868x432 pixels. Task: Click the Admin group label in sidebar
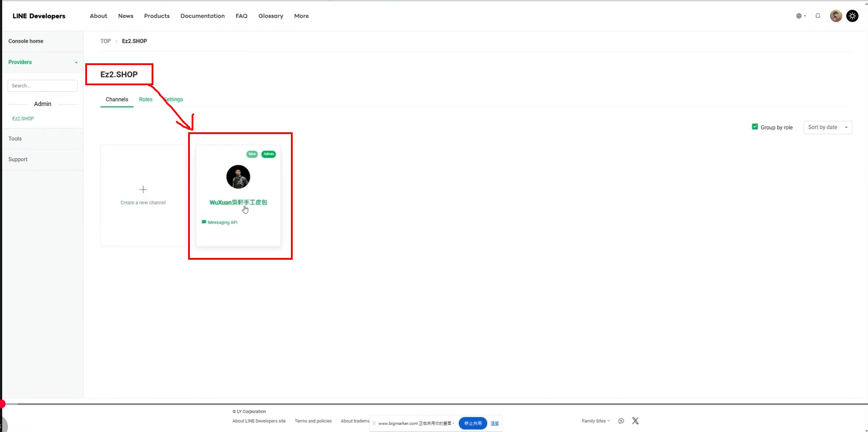(43, 104)
